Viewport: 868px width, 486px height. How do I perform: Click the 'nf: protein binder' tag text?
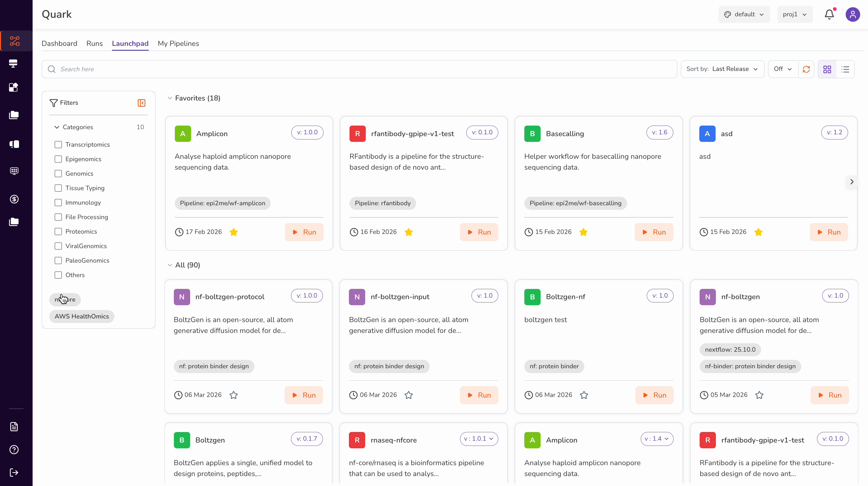tap(554, 366)
